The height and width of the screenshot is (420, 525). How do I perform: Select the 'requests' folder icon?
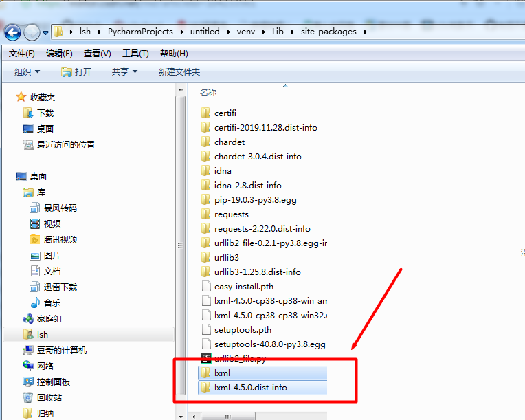205,214
